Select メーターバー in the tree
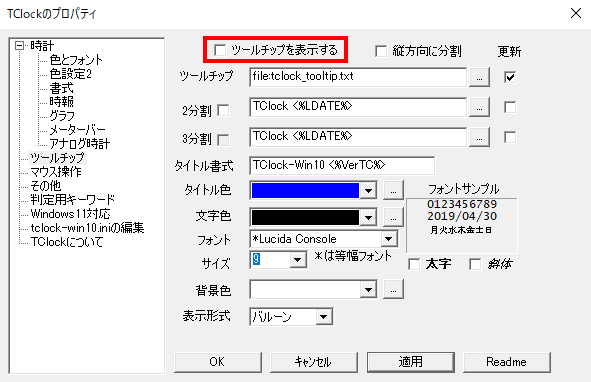591x382 pixels. pyautogui.click(x=77, y=130)
